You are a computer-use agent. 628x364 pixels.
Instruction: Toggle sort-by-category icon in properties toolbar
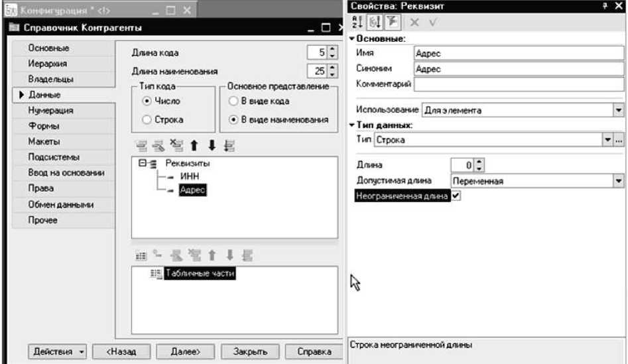(x=375, y=22)
